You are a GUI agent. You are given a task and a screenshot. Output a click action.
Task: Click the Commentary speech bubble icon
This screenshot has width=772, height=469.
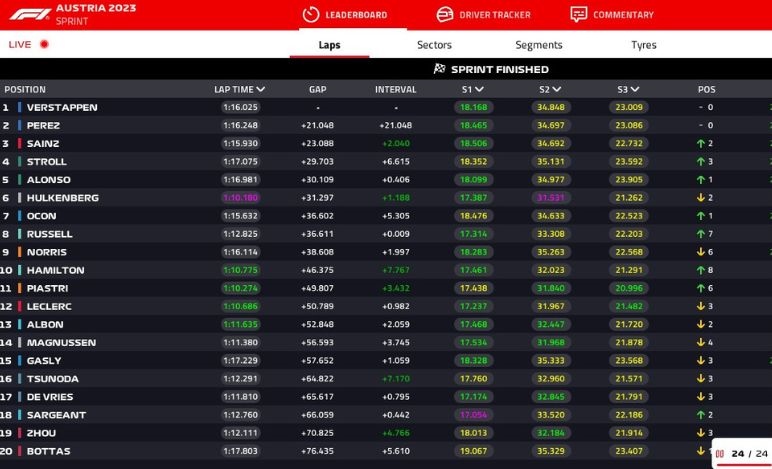pyautogui.click(x=578, y=14)
